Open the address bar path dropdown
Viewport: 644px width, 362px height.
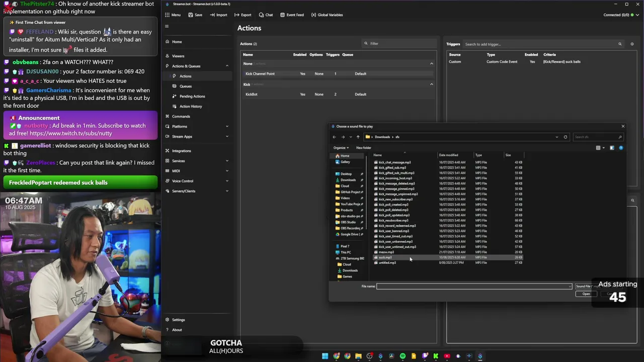pyautogui.click(x=556, y=137)
